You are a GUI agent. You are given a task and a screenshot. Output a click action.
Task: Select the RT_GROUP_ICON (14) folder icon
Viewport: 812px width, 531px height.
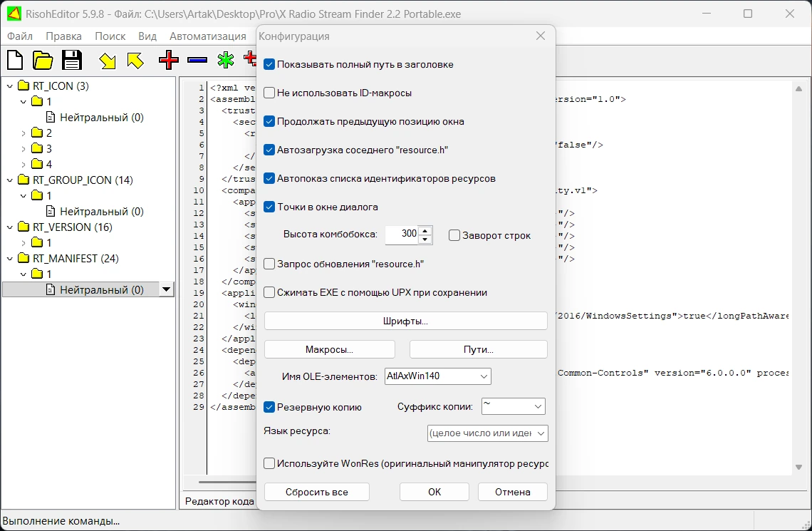click(x=24, y=180)
